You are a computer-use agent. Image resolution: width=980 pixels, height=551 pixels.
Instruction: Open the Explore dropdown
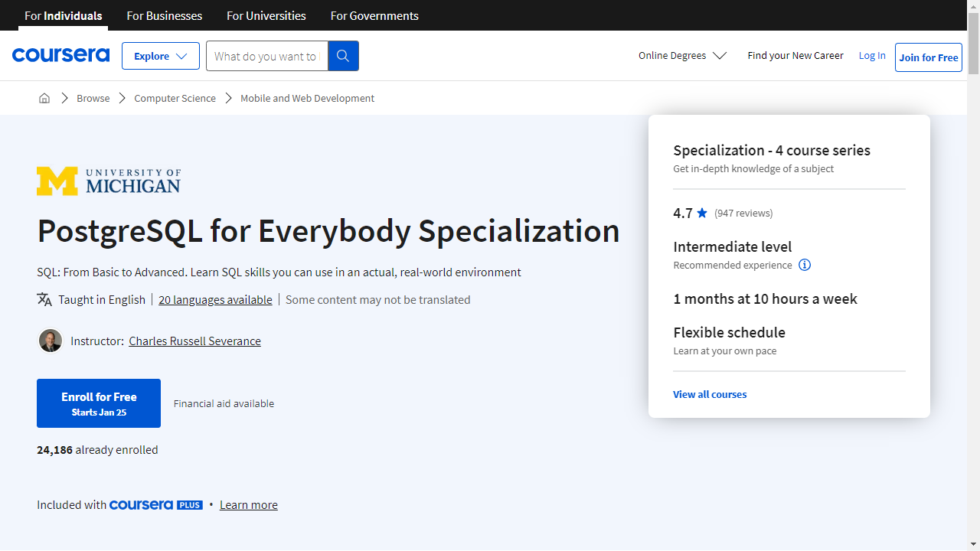tap(161, 56)
